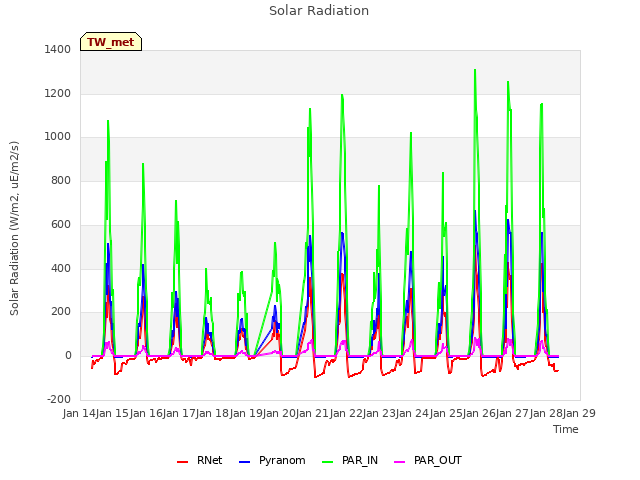
Task: Click the Jan 29 x-axis date label
Action: coord(579,413)
